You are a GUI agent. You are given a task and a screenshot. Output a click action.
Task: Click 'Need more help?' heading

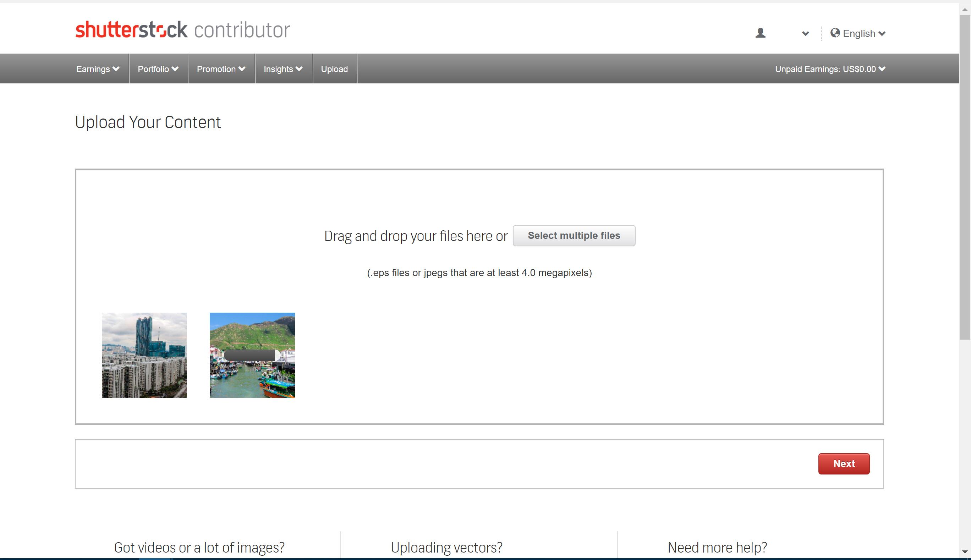(717, 547)
